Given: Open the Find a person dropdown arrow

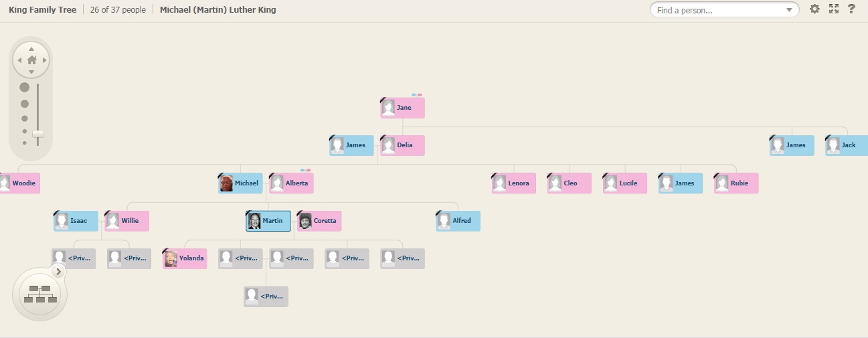Looking at the screenshot, I should pos(790,10).
